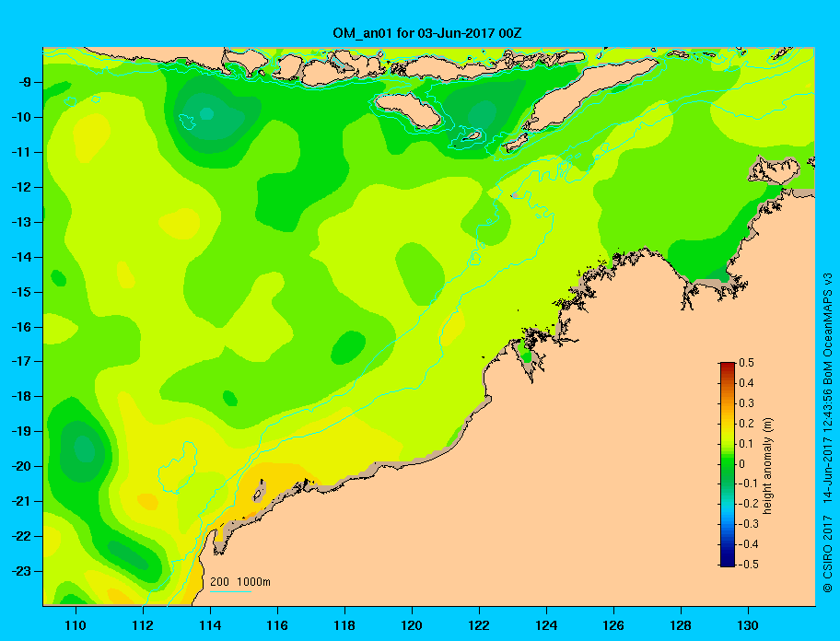Click the '200 1000m' contour legend text
This screenshot has width=840, height=641.
240,582
